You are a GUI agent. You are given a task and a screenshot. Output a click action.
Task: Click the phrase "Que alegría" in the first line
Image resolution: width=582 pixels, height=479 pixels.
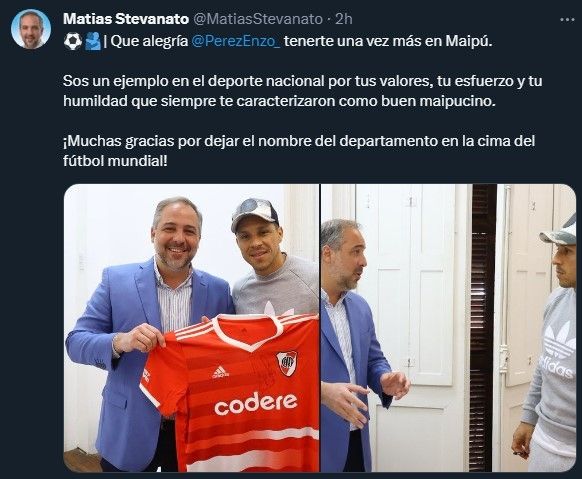tap(149, 41)
